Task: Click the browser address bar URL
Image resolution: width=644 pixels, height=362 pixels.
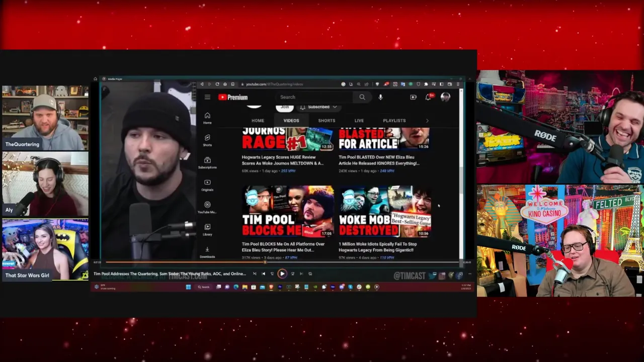Action: pyautogui.click(x=274, y=84)
